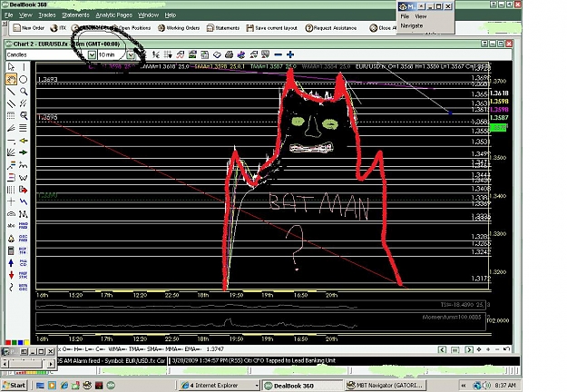Select the green right arrow marker
The image size is (567, 392).
(x=24, y=152)
